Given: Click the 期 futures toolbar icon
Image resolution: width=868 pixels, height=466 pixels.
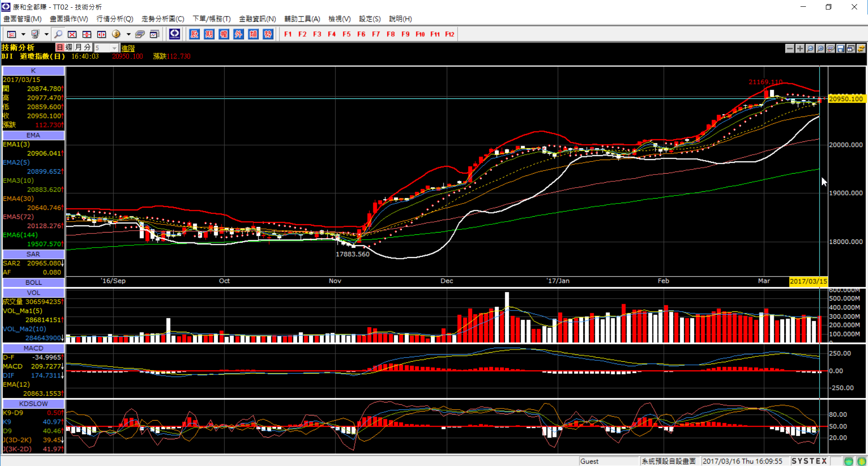Looking at the screenshot, I should pyautogui.click(x=209, y=34).
